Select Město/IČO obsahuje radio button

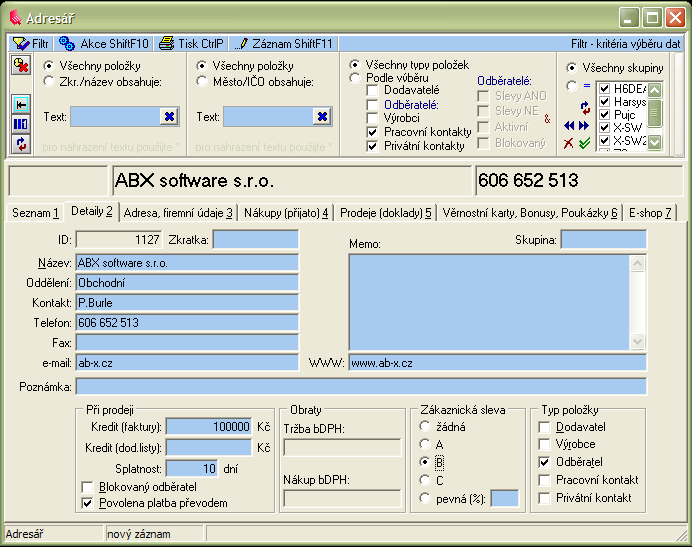[202, 82]
